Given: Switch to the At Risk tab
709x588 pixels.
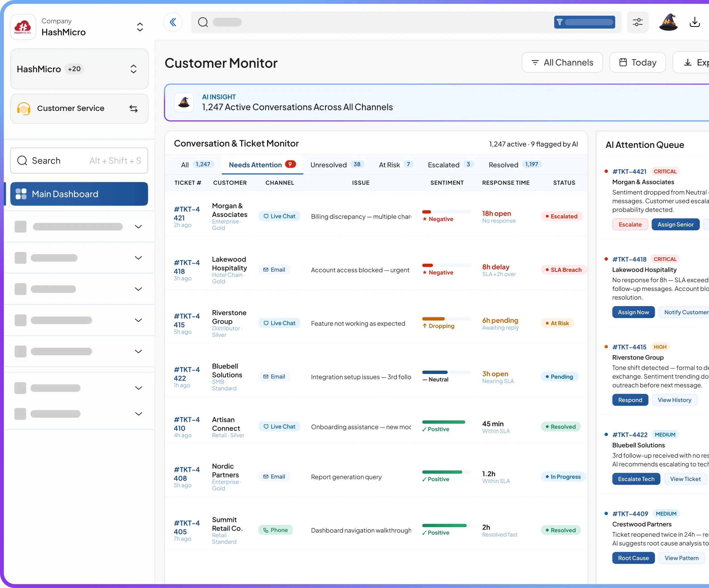Looking at the screenshot, I should pos(396,165).
